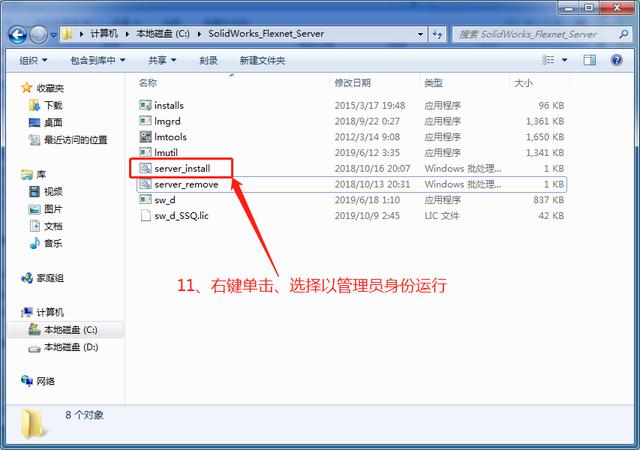Click the magnifier search icon
Screen dimensions: 640x450
click(623, 34)
